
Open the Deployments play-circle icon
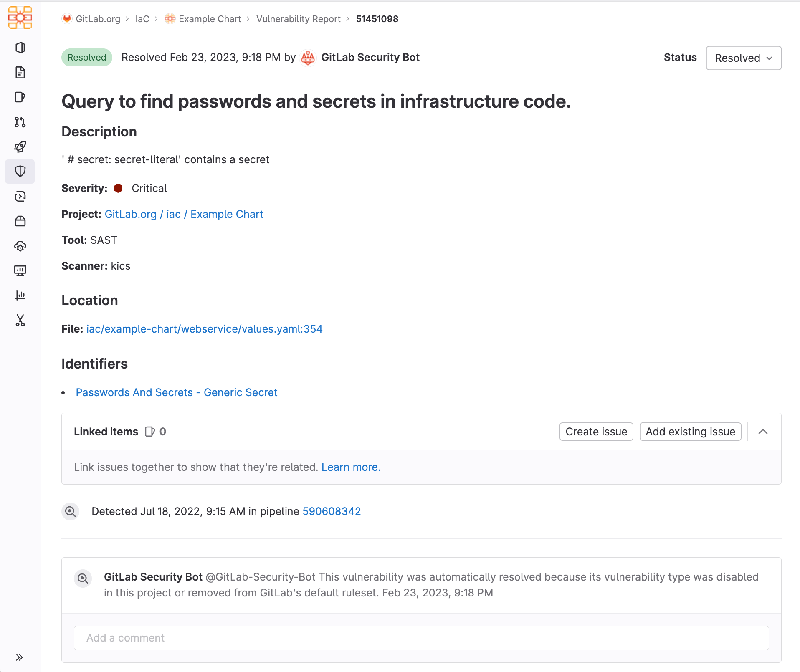pyautogui.click(x=20, y=196)
